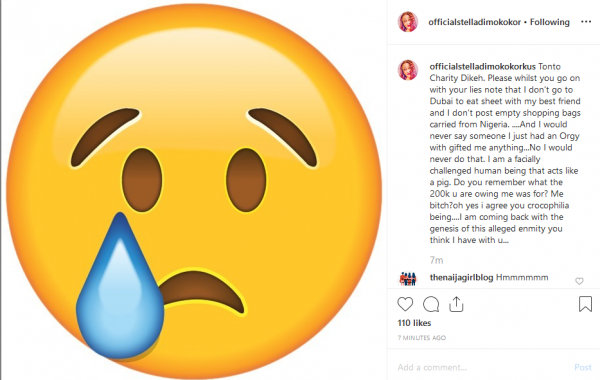Click the 7m caption timestamp
This screenshot has width=600, height=380.
pos(436,260)
